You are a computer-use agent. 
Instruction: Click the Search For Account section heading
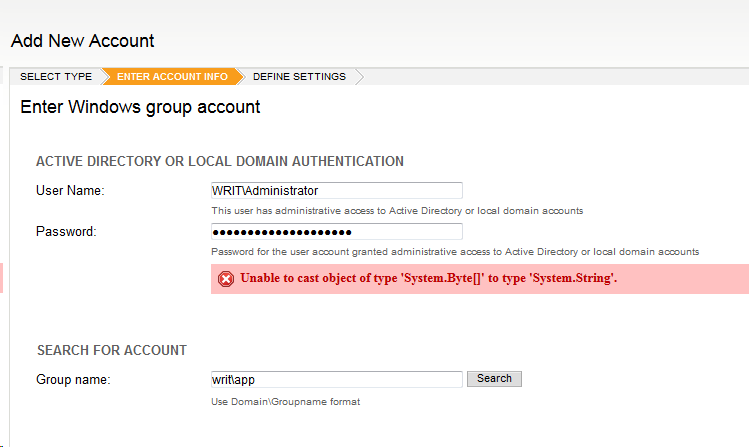[x=112, y=351]
